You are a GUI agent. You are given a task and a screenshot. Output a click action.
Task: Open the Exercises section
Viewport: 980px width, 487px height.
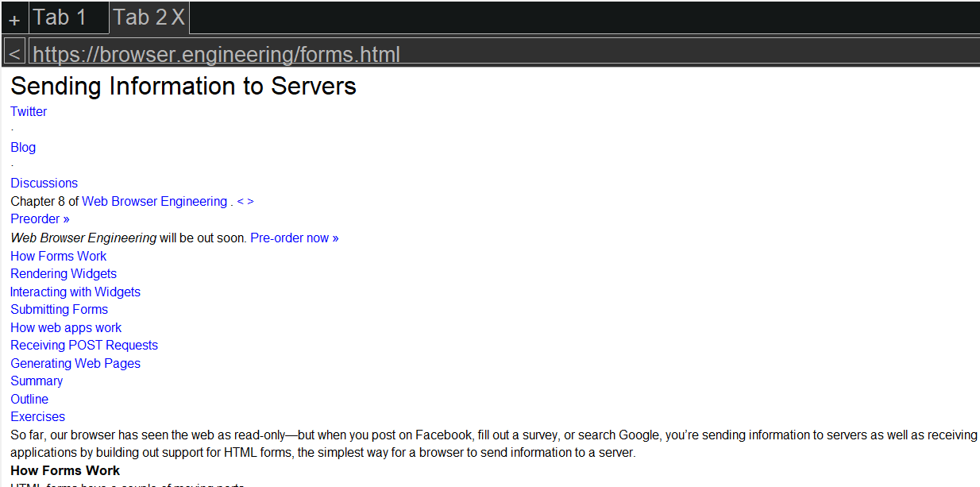pos(37,416)
